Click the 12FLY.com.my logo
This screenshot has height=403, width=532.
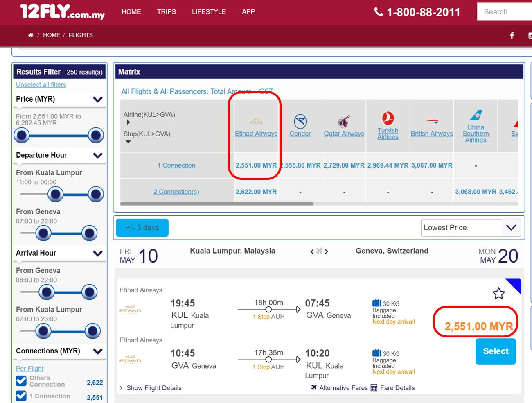click(x=62, y=11)
